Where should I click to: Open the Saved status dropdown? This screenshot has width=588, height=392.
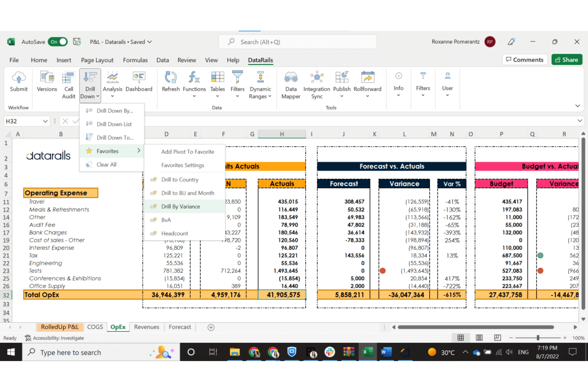click(150, 42)
